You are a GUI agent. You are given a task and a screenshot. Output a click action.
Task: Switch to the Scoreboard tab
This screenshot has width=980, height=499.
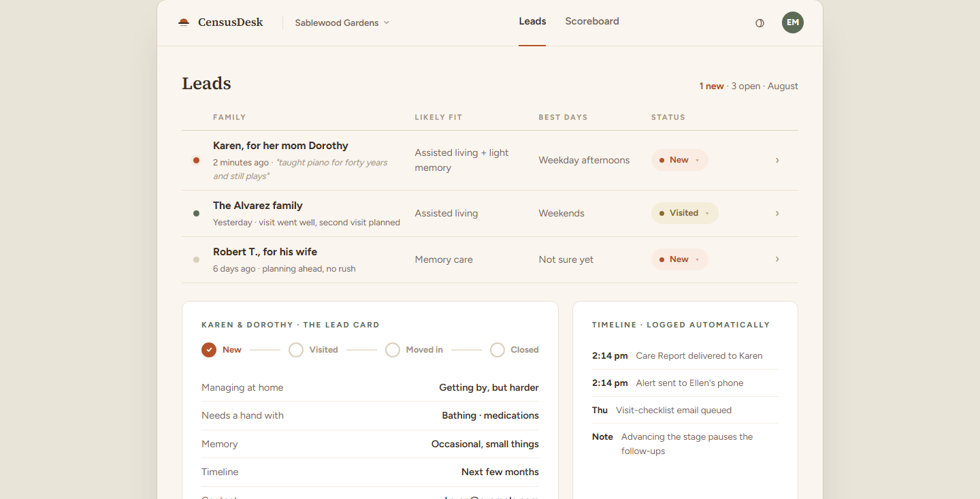(592, 22)
